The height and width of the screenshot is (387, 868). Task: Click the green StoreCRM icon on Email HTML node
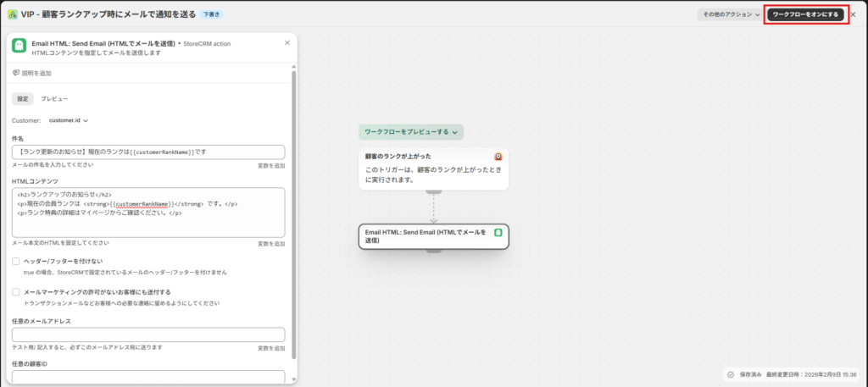(x=498, y=232)
